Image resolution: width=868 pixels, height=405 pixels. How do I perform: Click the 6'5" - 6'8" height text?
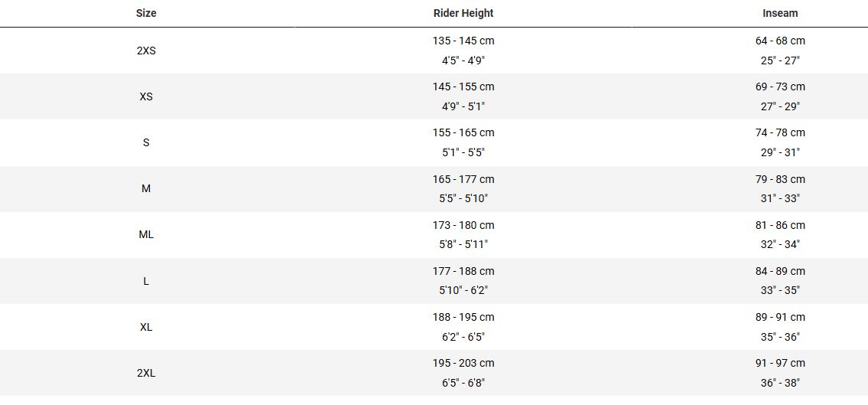tap(463, 383)
